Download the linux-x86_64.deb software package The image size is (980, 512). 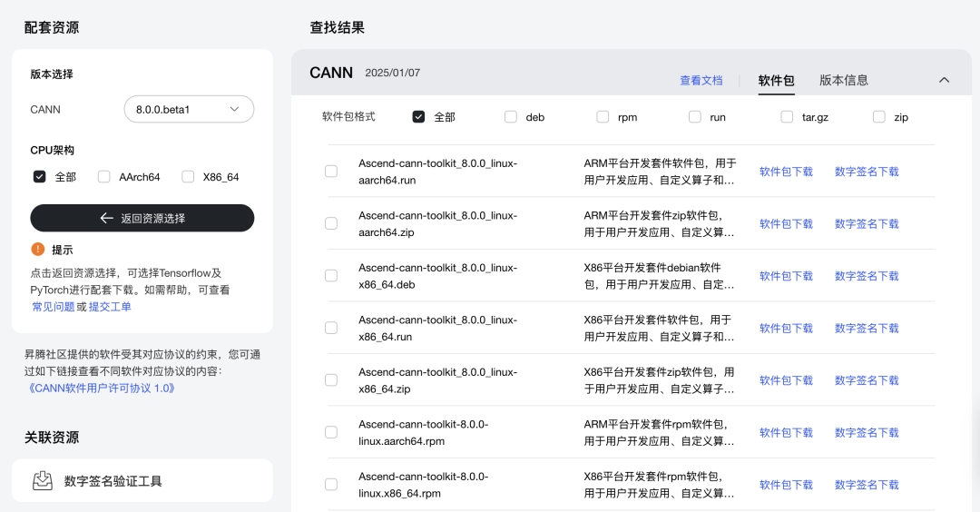(786, 276)
